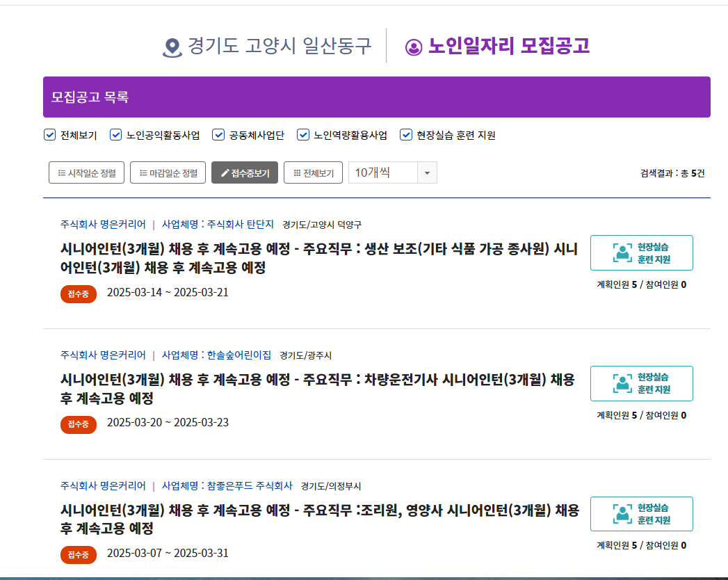Click 계획인원 5 / 참여인원 0 in the 한솔숲어린이집 listing

[641, 415]
